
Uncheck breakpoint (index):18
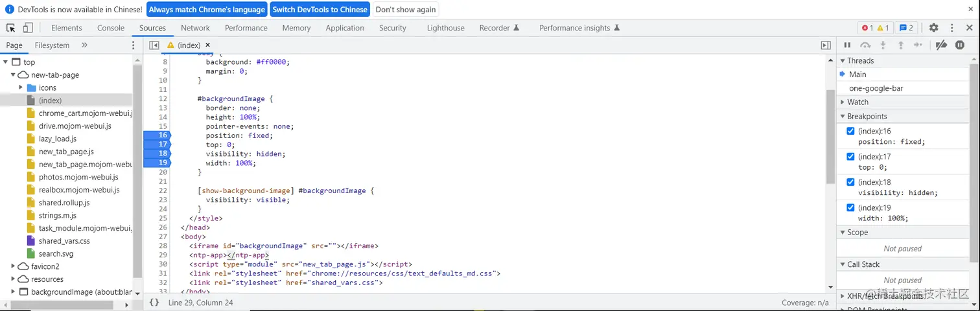pyautogui.click(x=851, y=182)
